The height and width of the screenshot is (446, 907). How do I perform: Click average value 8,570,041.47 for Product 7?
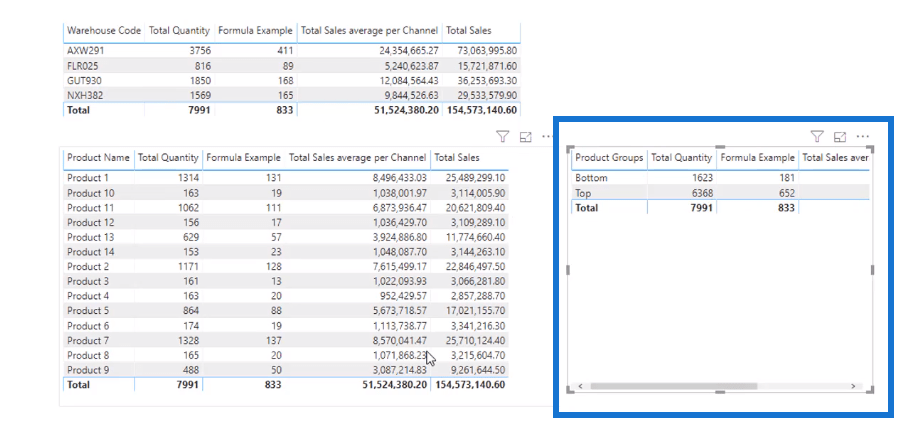(400, 340)
